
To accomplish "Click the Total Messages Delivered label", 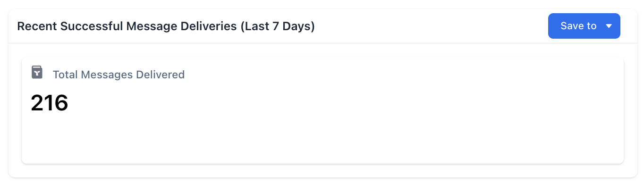I will point(119,75).
